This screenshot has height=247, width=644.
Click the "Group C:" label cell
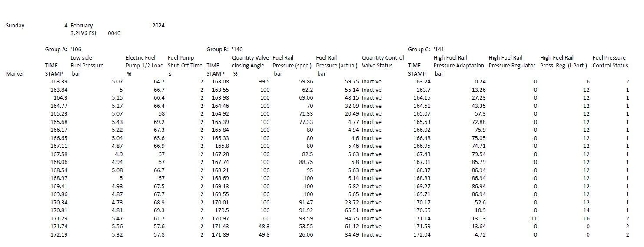419,50
